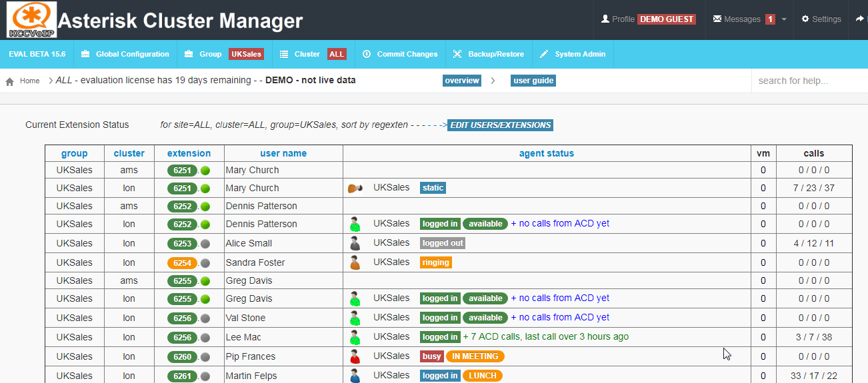Open the Messages envelope icon
868x383 pixels.
[717, 19]
